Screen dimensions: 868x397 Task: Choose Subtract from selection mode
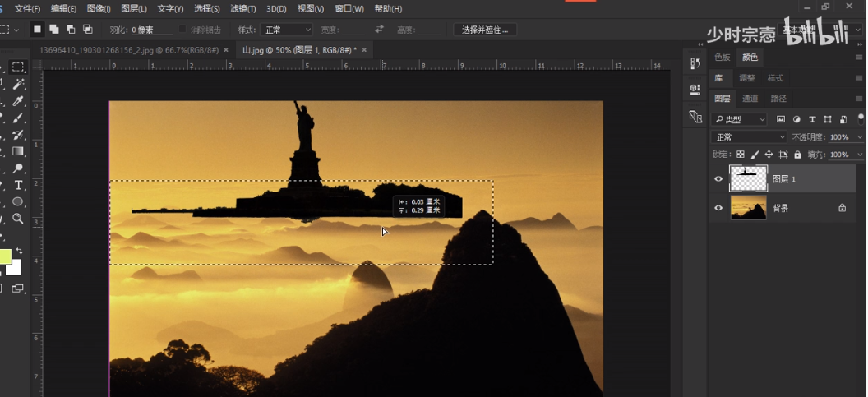click(x=71, y=30)
